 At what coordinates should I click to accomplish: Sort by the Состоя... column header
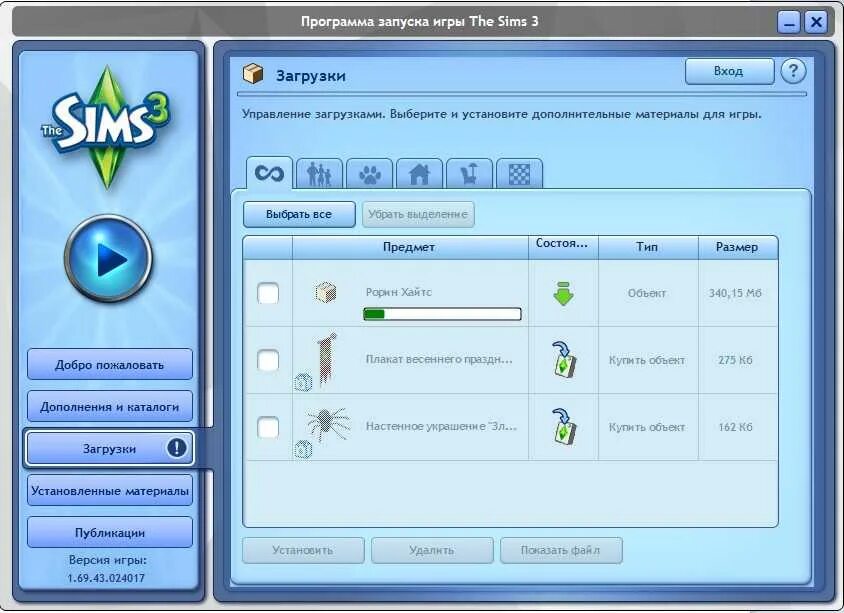(x=563, y=248)
